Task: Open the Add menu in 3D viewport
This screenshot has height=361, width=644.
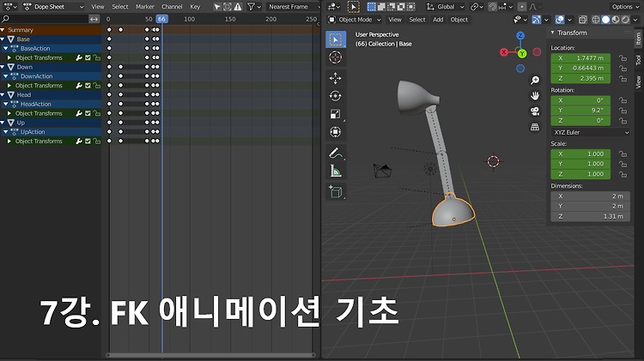Action: [438, 19]
